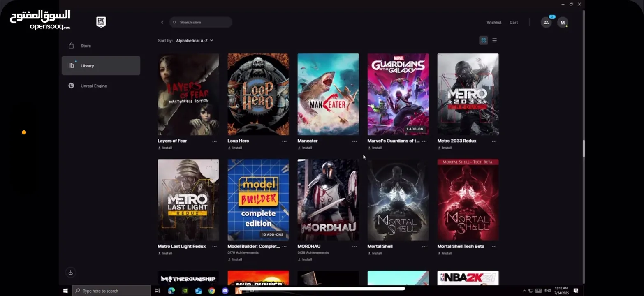The height and width of the screenshot is (296, 644).
Task: Open Marvel's Guardians of the Galaxy cover
Action: 398,94
